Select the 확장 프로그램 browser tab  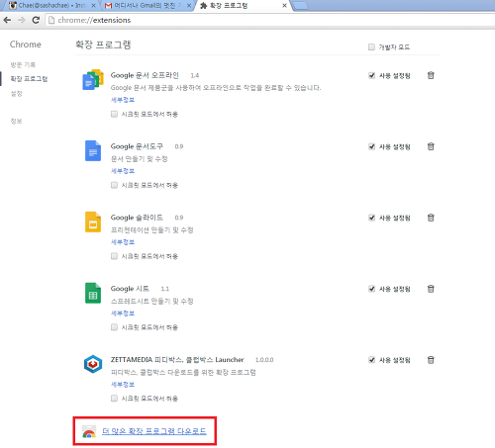point(243,6)
